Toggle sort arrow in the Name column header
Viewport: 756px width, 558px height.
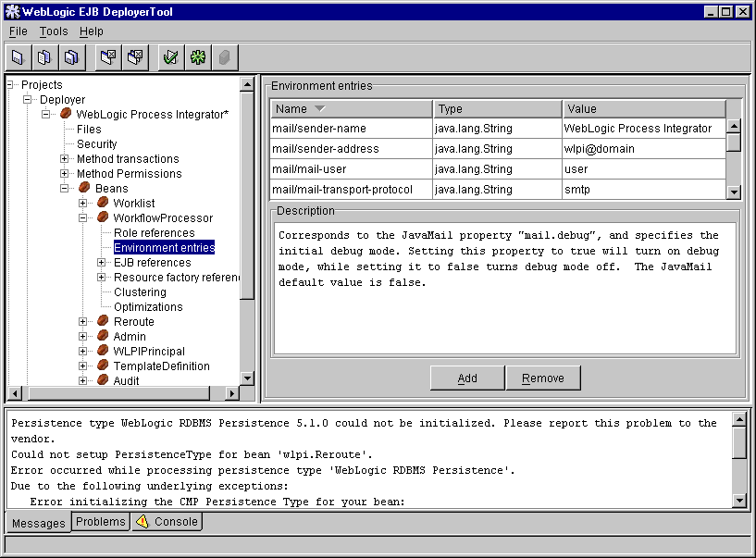click(x=319, y=109)
